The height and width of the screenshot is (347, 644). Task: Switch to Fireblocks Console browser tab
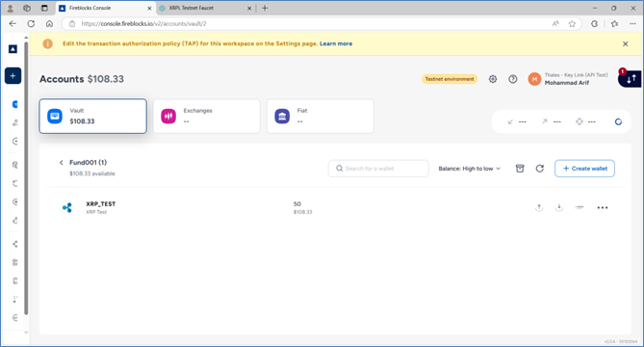105,8
